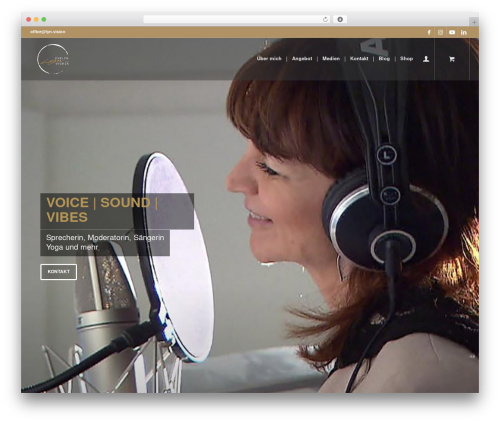Maximize the browser window with green button

44,19
